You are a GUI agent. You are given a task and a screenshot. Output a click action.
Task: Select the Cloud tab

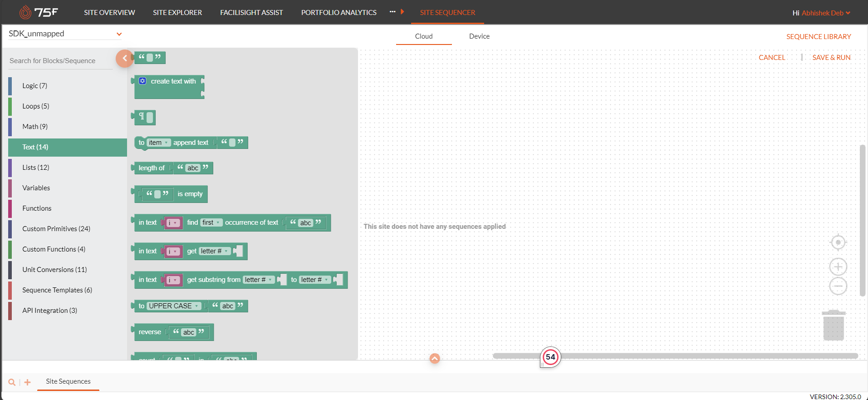click(424, 36)
